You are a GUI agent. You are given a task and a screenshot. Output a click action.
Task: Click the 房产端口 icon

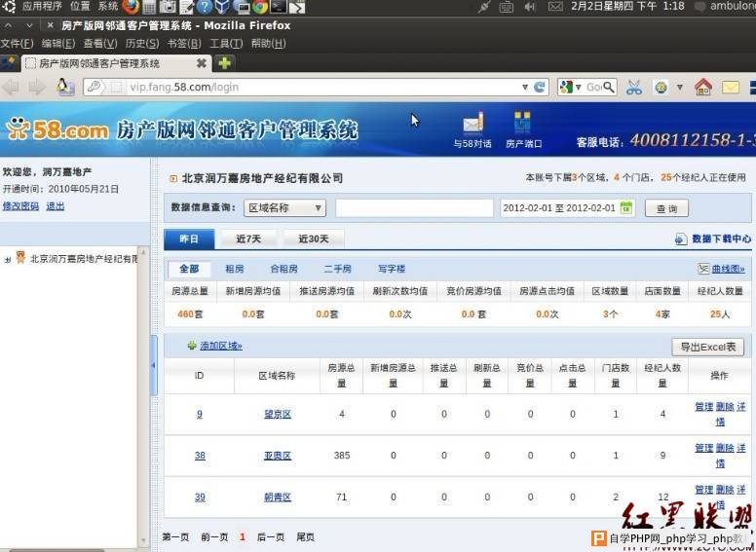[x=523, y=130]
